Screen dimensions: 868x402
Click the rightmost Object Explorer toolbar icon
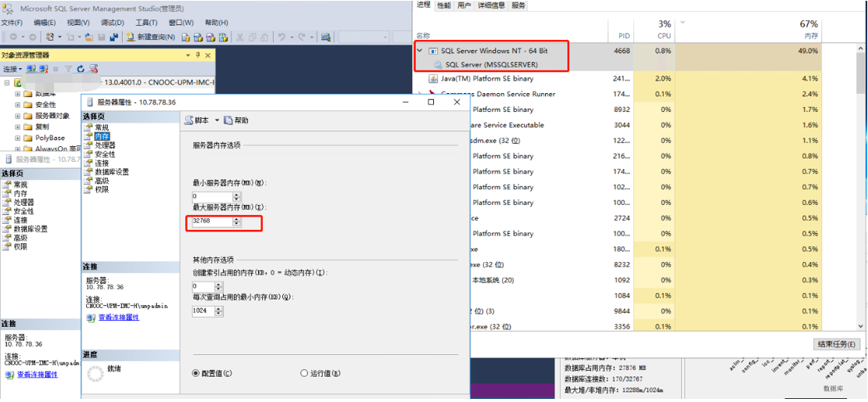pyautogui.click(x=94, y=69)
